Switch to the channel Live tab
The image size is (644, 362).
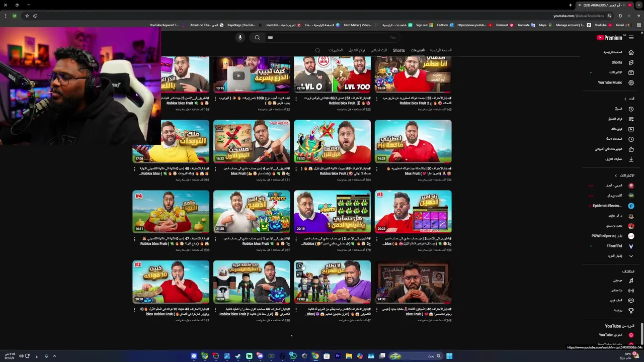click(379, 50)
